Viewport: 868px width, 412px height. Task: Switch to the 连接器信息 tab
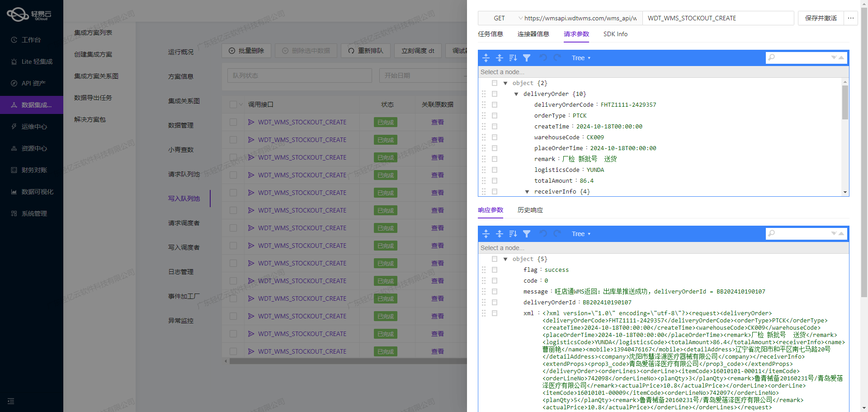(533, 34)
